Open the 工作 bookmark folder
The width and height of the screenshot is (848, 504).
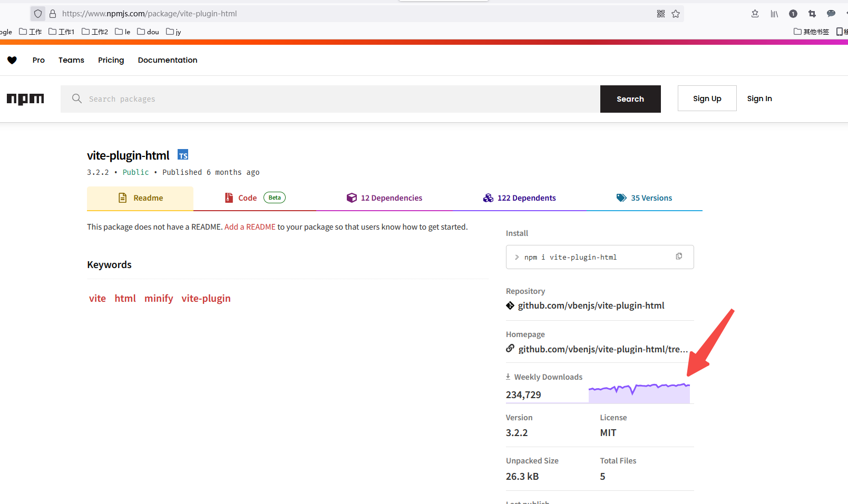click(31, 32)
